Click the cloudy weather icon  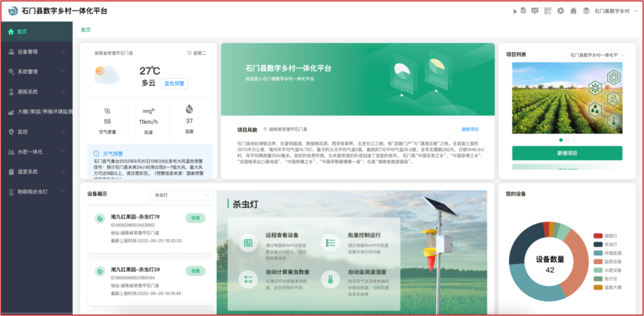tap(106, 75)
